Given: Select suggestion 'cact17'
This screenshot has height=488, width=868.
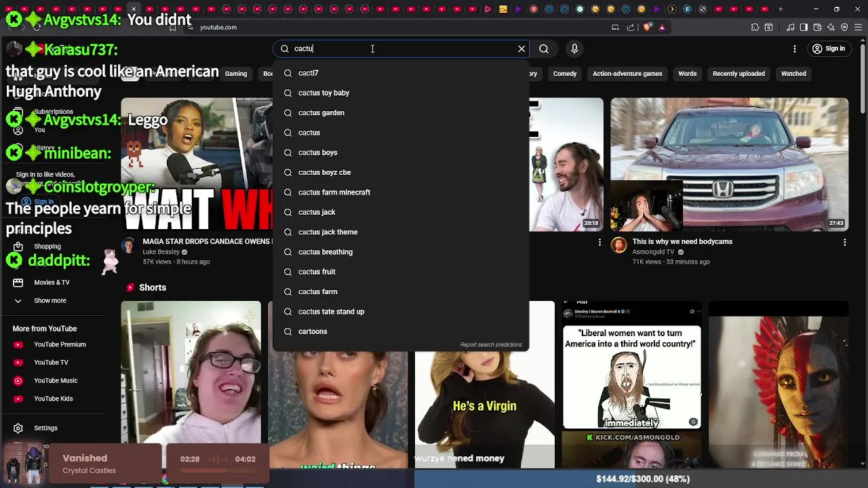Looking at the screenshot, I should coord(400,73).
